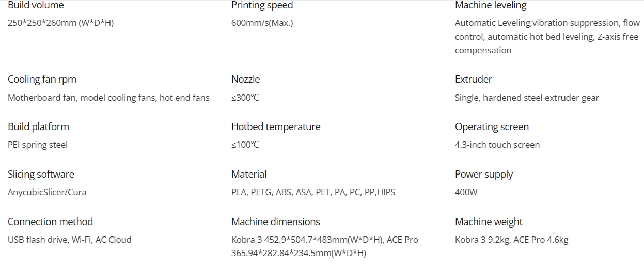The image size is (644, 269).
Task: Click the Automatic Leveling description text
Action: click(547, 37)
